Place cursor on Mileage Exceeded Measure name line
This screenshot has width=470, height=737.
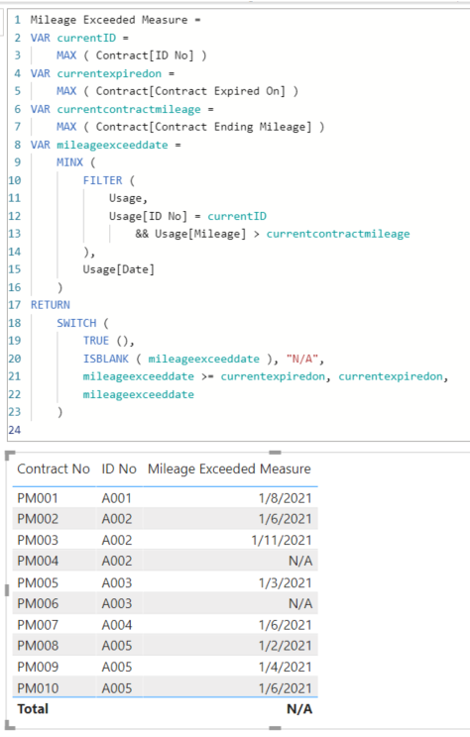pos(116,20)
